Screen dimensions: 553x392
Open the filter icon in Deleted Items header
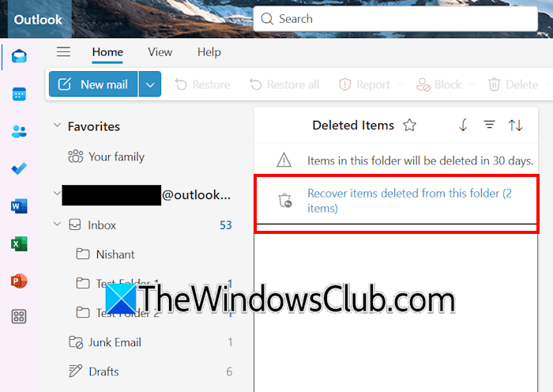pos(489,125)
